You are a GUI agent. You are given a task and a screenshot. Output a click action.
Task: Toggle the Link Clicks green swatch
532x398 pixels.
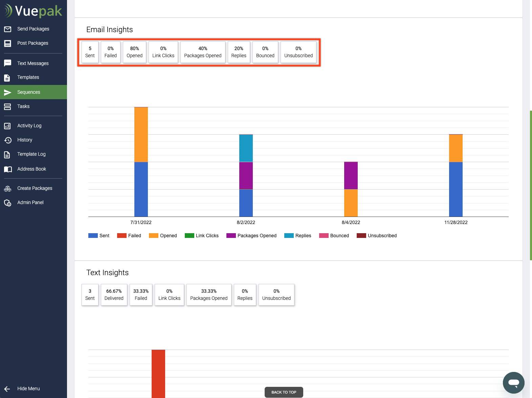(x=190, y=236)
